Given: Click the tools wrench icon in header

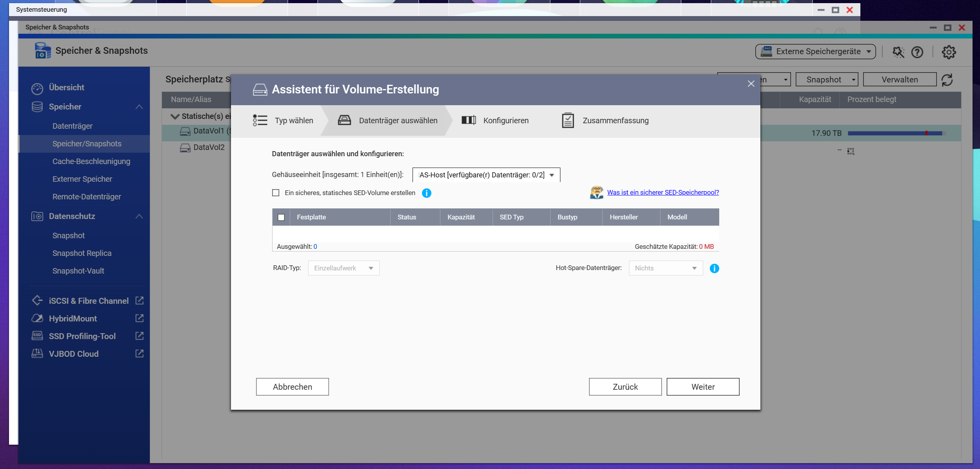Looking at the screenshot, I should point(898,52).
